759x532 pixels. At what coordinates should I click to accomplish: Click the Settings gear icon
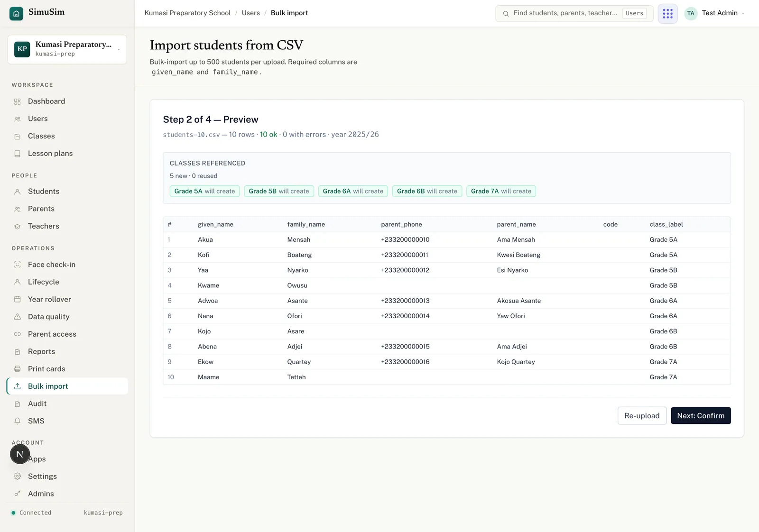[x=18, y=477]
